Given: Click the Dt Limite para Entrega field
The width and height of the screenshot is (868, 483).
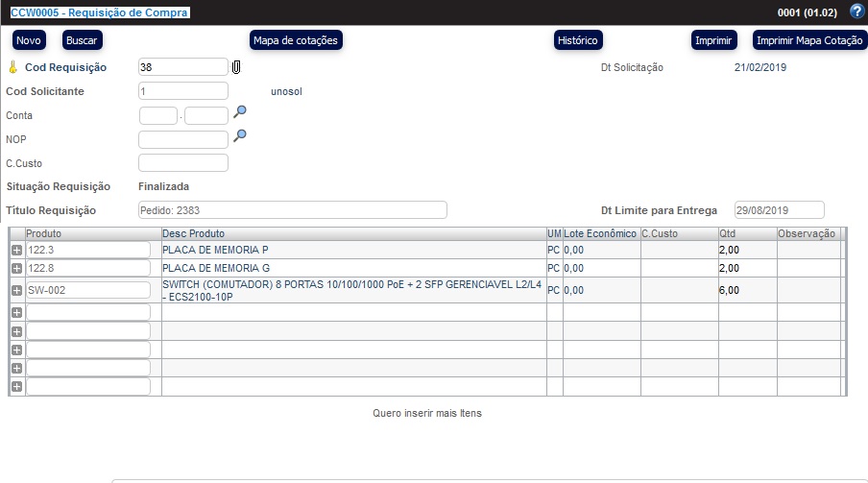Looking at the screenshot, I should pyautogui.click(x=780, y=210).
